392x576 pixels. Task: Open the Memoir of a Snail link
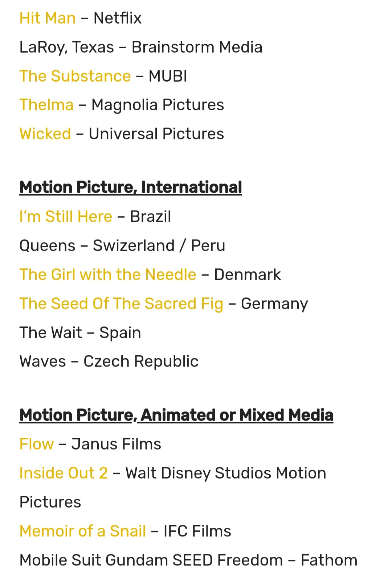83,531
